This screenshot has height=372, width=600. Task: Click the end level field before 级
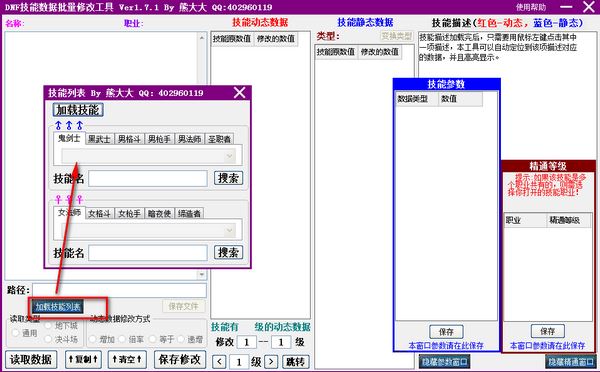(281, 342)
